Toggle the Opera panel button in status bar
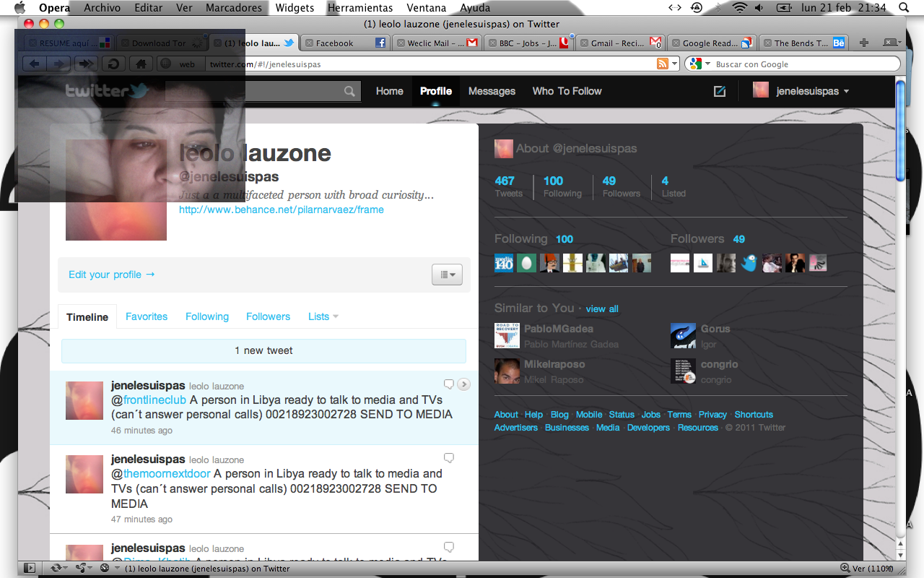The height and width of the screenshot is (578, 924). click(30, 569)
